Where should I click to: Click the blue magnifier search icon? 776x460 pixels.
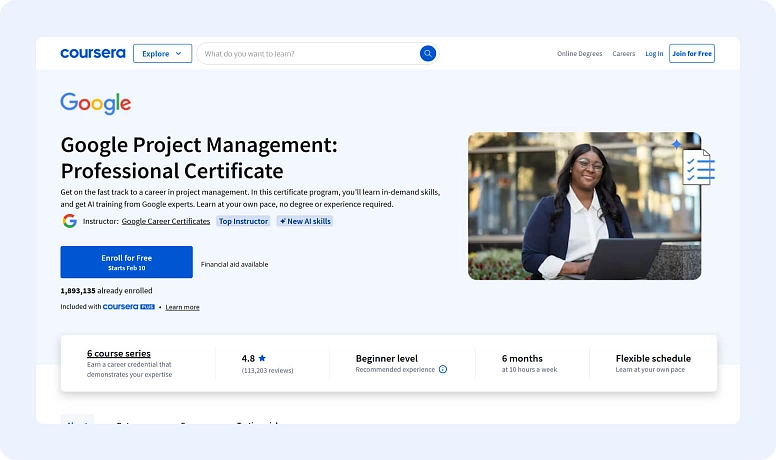point(428,53)
